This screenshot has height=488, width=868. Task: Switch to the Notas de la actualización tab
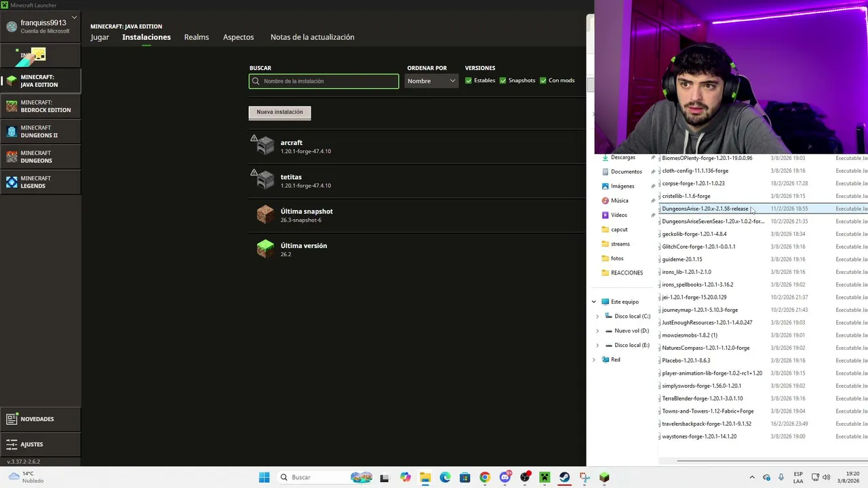click(313, 37)
